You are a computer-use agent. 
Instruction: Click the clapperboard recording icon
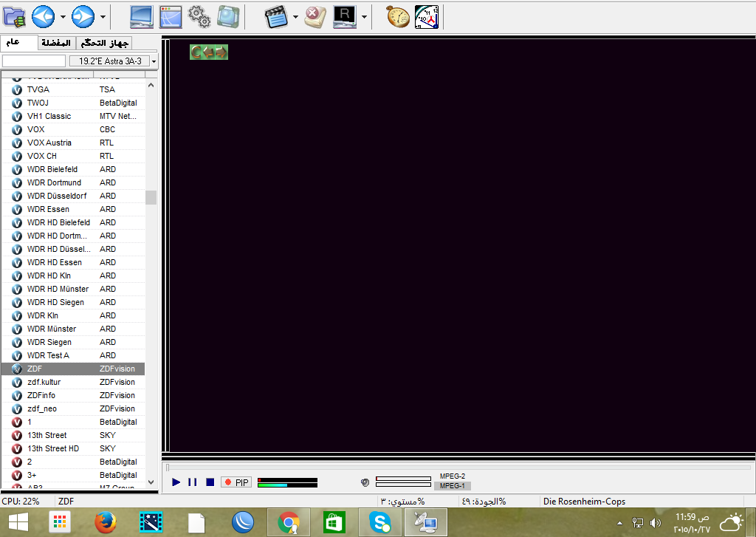[277, 18]
